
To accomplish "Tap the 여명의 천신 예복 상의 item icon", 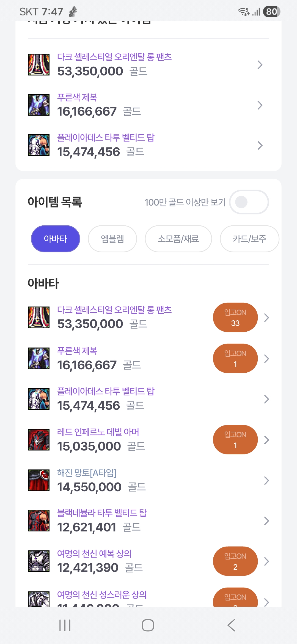I will (x=39, y=561).
